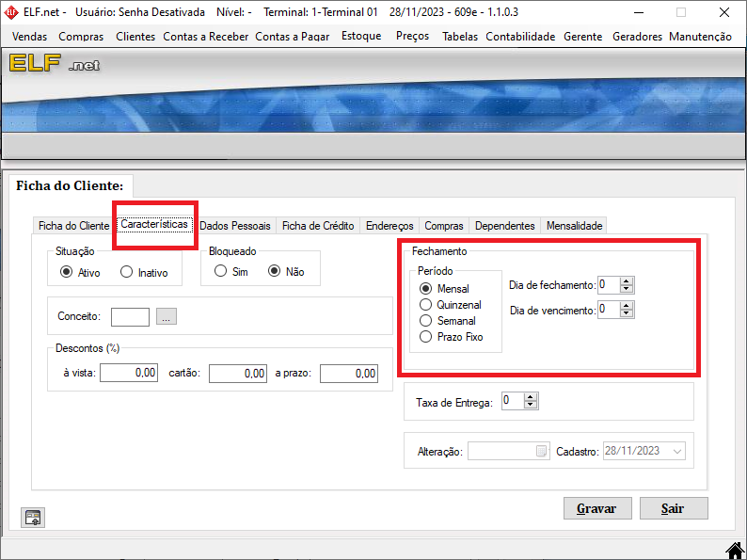The image size is (747, 560).
Task: Click the calendar icon in the Alteração field
Action: [x=541, y=451]
